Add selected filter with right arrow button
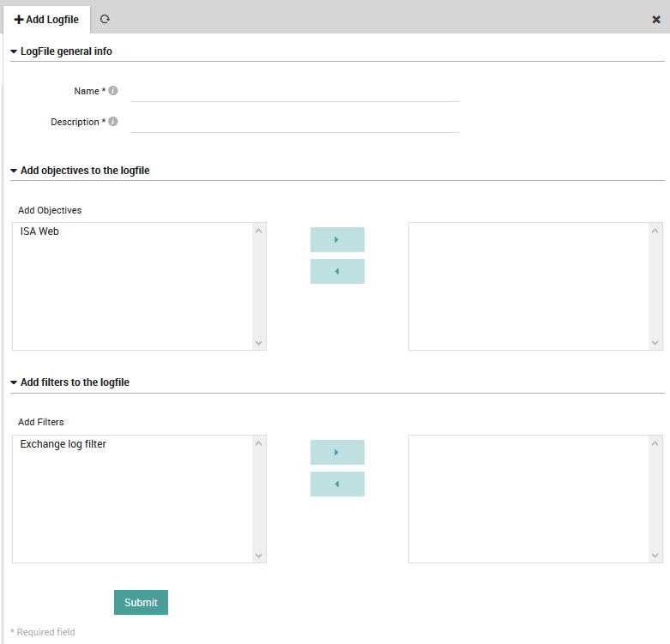 pos(337,452)
